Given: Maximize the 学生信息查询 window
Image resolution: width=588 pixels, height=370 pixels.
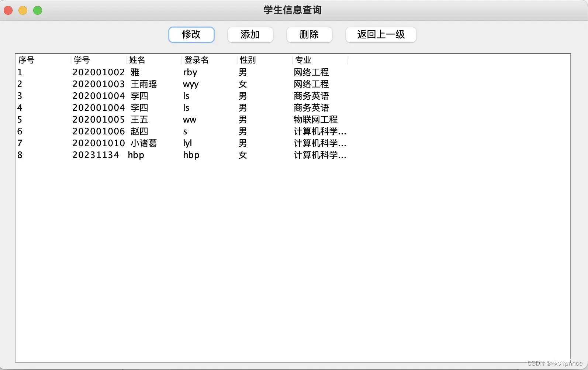Looking at the screenshot, I should [38, 10].
